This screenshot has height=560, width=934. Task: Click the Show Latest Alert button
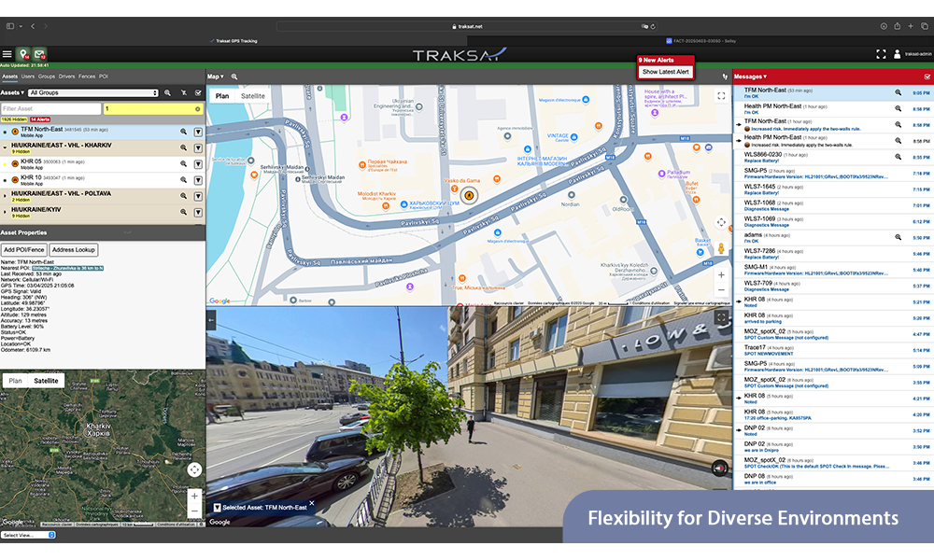(x=665, y=72)
